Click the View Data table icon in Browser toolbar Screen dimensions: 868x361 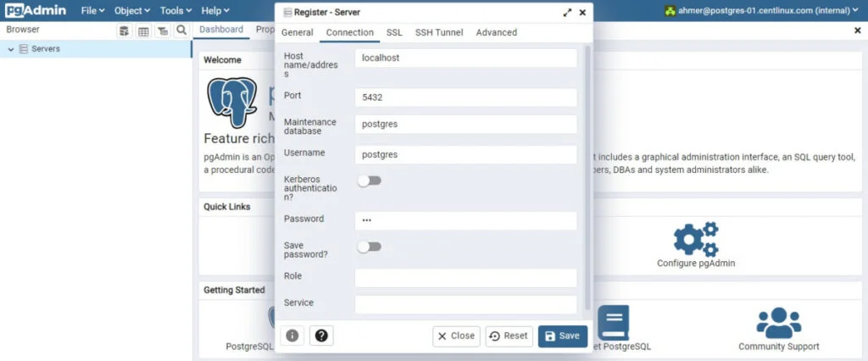[143, 31]
